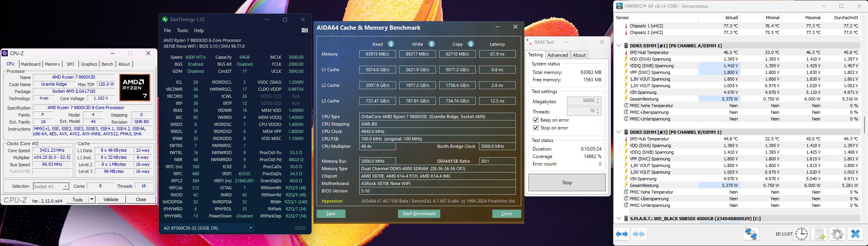Switch to CPU-Z Bench tab
The height and width of the screenshot is (246, 868).
coord(108,64)
